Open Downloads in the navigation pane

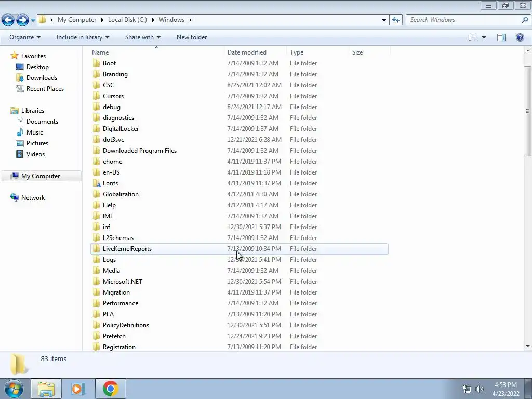[x=42, y=78]
